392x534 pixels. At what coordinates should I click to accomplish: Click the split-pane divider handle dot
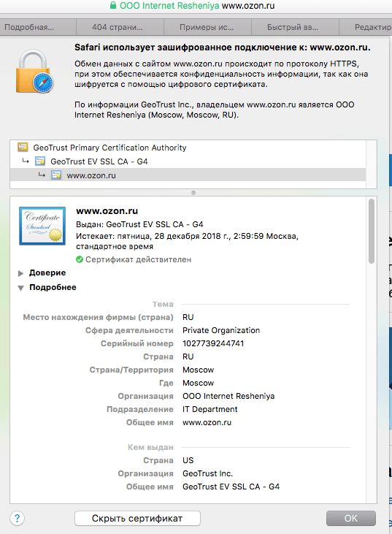[x=193, y=193]
